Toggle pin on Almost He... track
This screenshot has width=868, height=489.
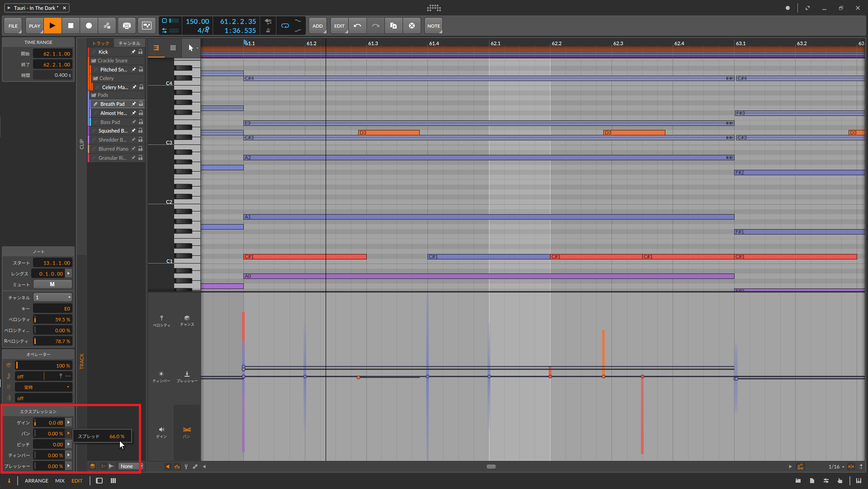[134, 113]
